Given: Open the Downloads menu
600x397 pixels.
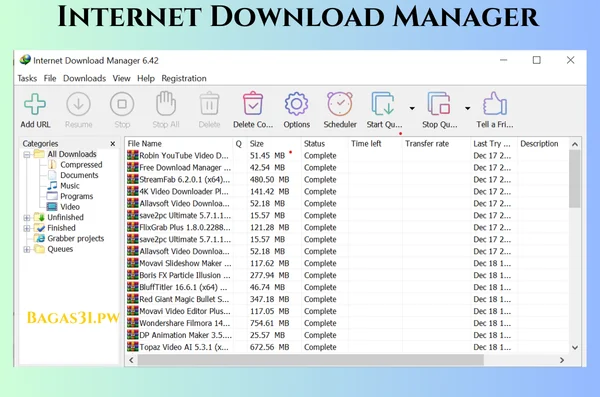Looking at the screenshot, I should pyautogui.click(x=84, y=78).
